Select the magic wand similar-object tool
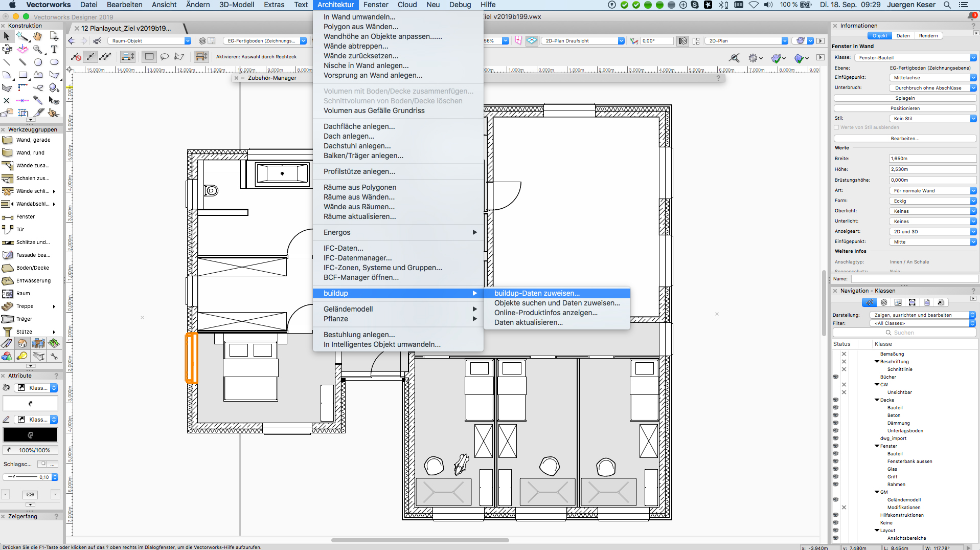This screenshot has width=980, height=550. [x=22, y=36]
